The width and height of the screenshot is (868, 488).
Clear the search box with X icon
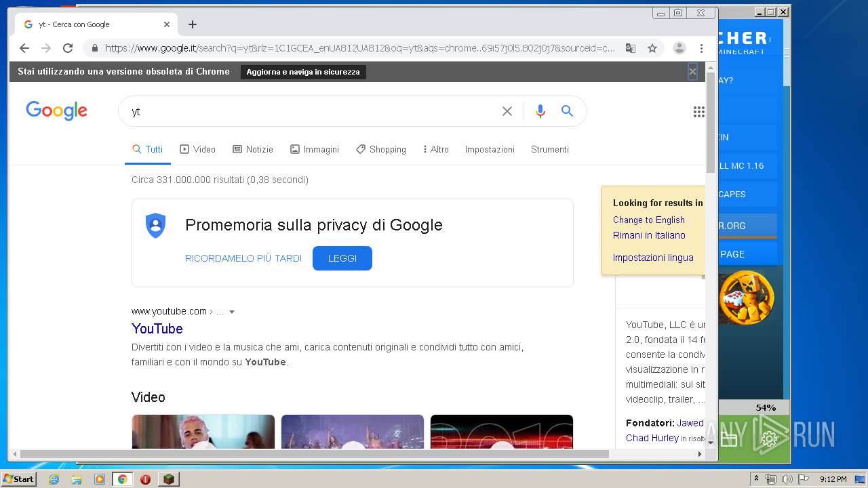click(x=507, y=111)
